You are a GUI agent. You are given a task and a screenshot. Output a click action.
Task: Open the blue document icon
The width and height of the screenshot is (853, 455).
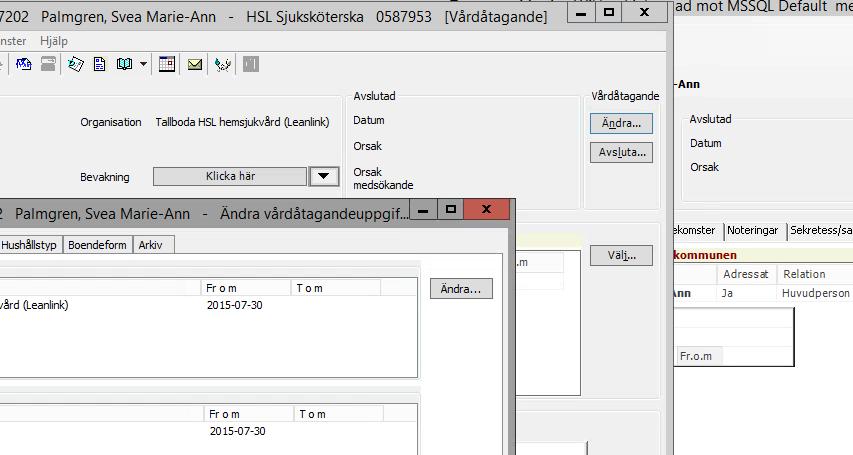tap(100, 64)
